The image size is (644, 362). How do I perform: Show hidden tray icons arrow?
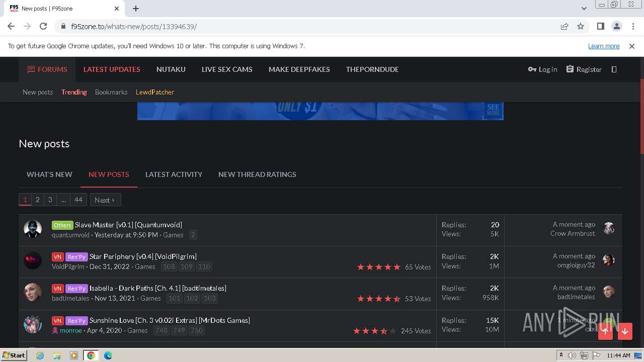pos(561,355)
